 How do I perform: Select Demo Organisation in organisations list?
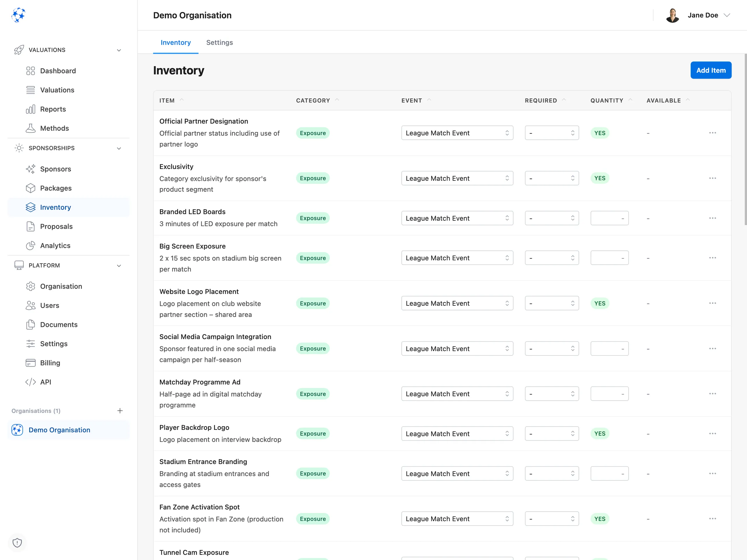(69, 430)
